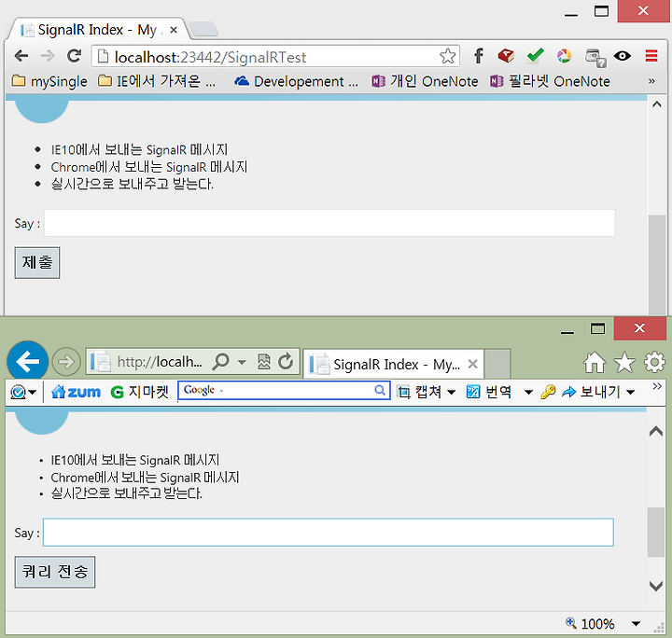This screenshot has width=672, height=638.
Task: Click the IE compatibility view icon
Action: pyautogui.click(x=264, y=362)
